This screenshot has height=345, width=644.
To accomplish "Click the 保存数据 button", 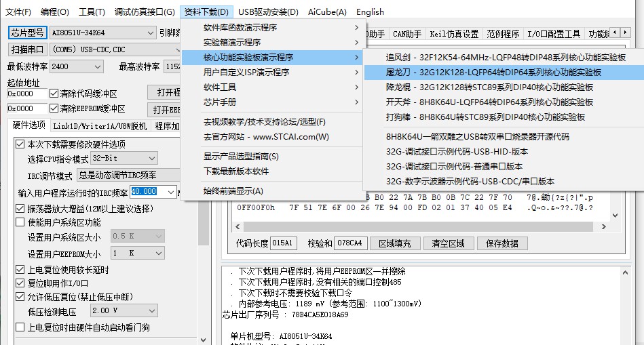I will click(502, 243).
